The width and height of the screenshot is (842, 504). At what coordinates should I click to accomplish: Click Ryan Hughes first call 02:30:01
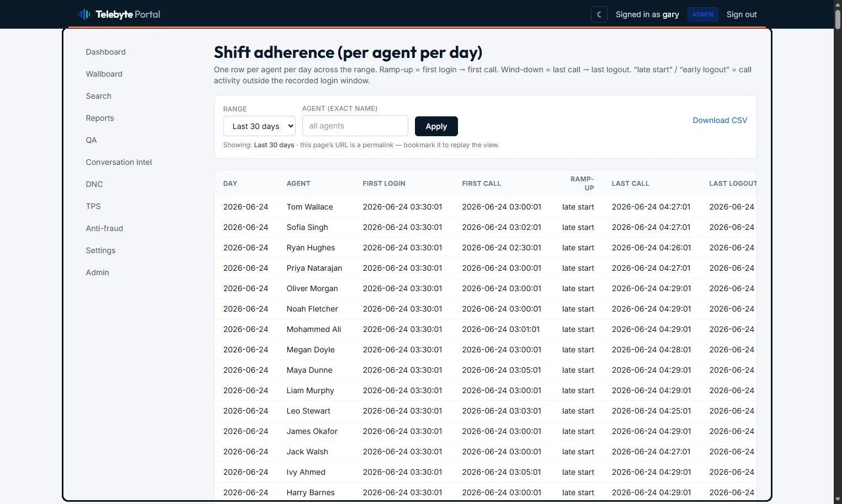click(502, 248)
